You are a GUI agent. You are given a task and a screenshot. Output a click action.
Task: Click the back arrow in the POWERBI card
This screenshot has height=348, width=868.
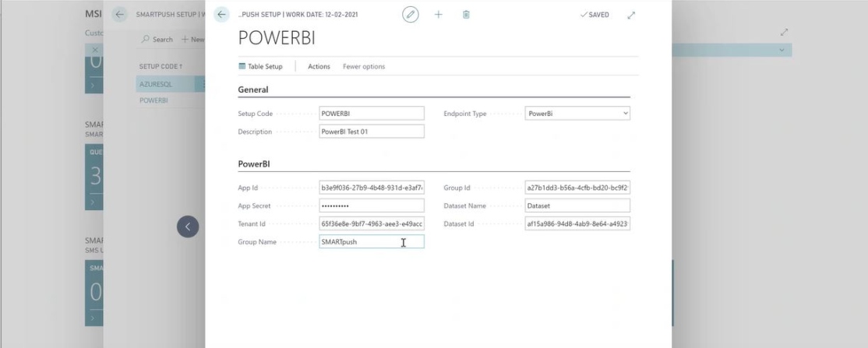tap(221, 15)
